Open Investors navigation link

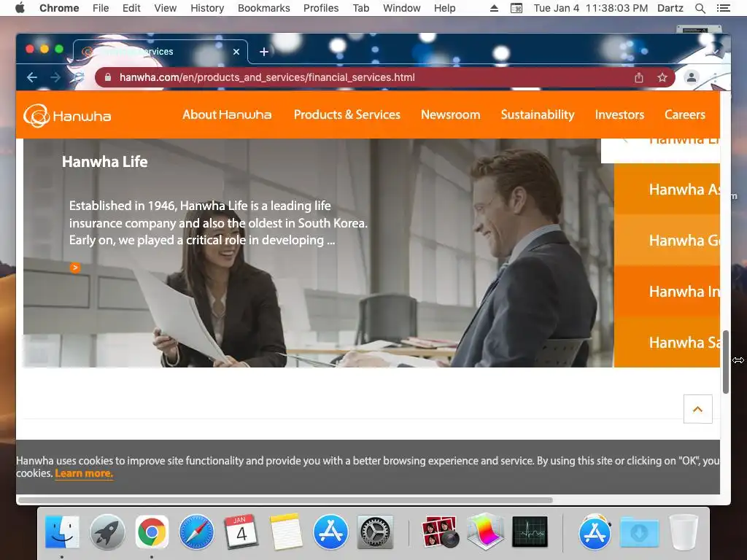pos(619,114)
